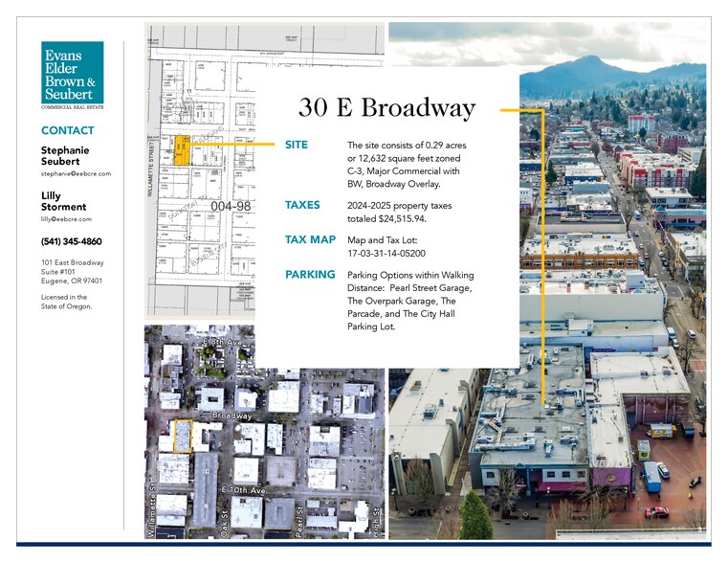The width and height of the screenshot is (728, 563).
Task: Click the tax lot number 17-03-31-14-05200
Action: [386, 254]
